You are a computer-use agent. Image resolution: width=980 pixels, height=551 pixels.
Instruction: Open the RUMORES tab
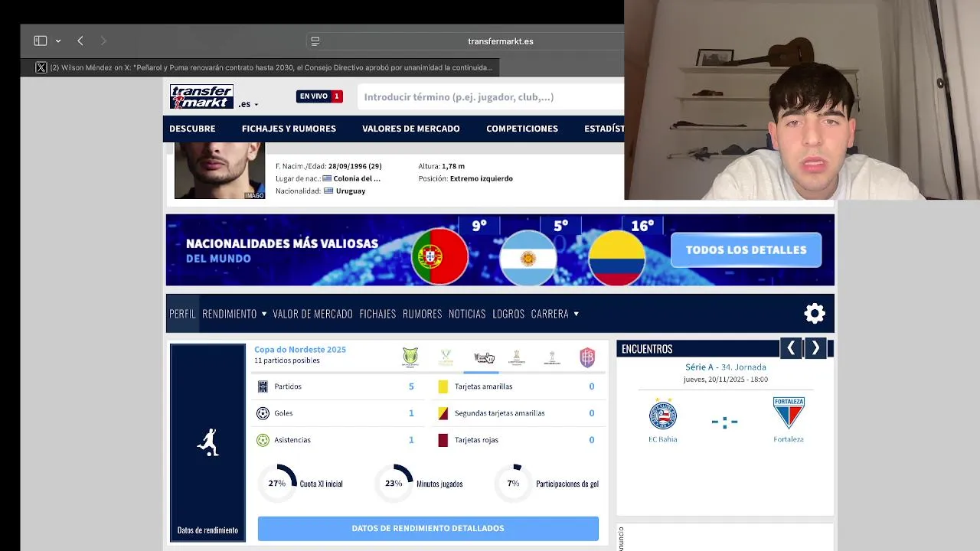[423, 314]
